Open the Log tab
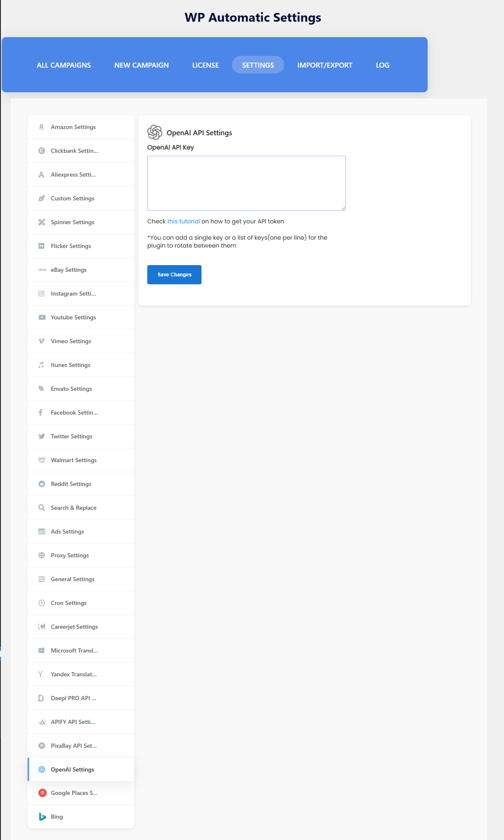The image size is (504, 840). pyautogui.click(x=382, y=65)
